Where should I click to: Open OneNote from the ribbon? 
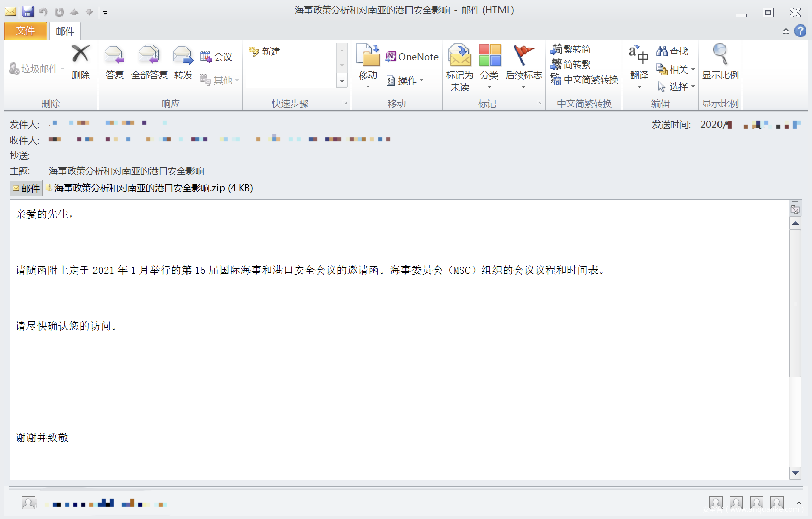pyautogui.click(x=412, y=57)
